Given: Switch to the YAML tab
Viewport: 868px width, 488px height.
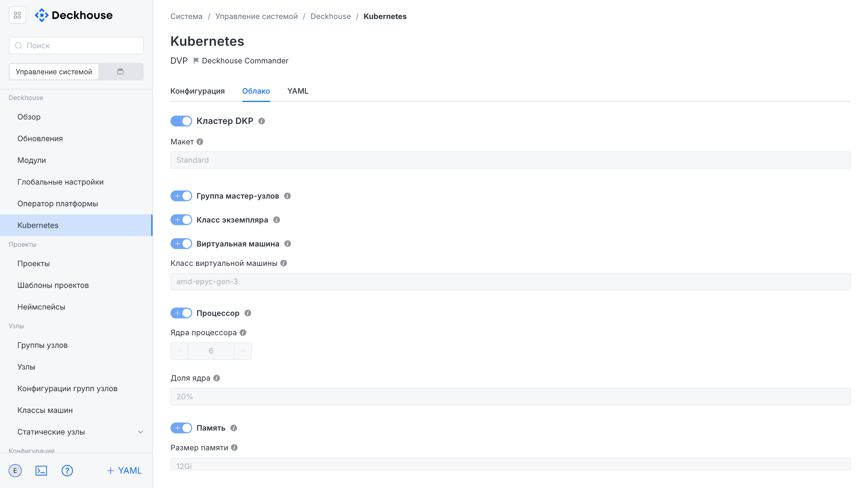Looking at the screenshot, I should click(x=298, y=91).
